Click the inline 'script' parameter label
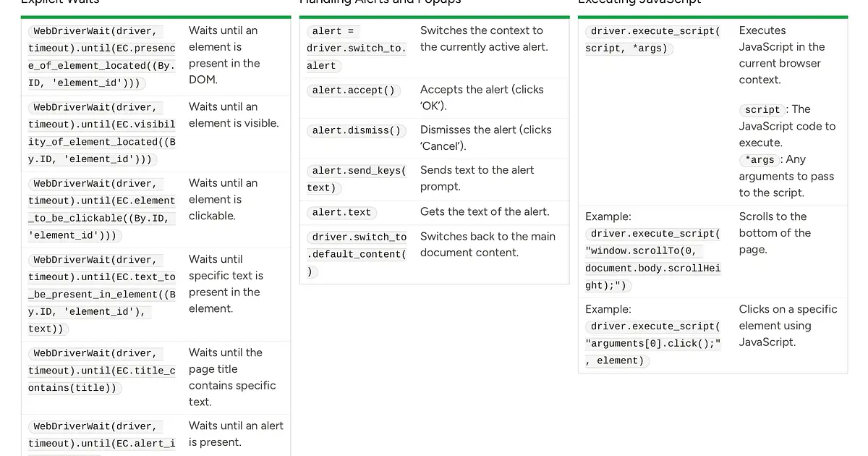 click(x=762, y=110)
